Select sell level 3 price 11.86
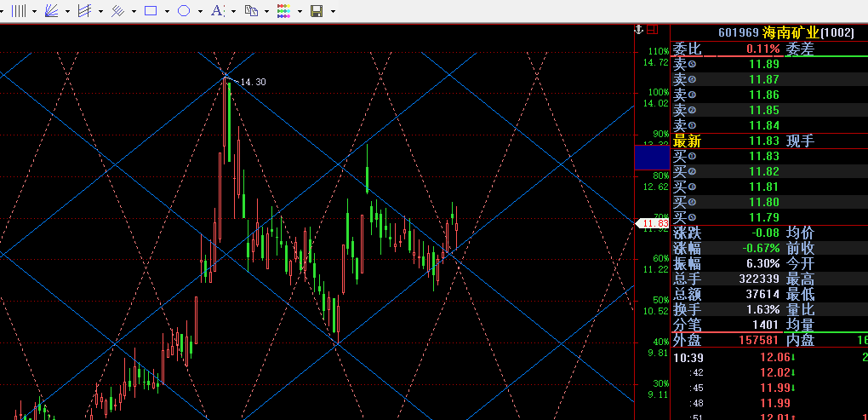The image size is (868, 420). pos(764,95)
